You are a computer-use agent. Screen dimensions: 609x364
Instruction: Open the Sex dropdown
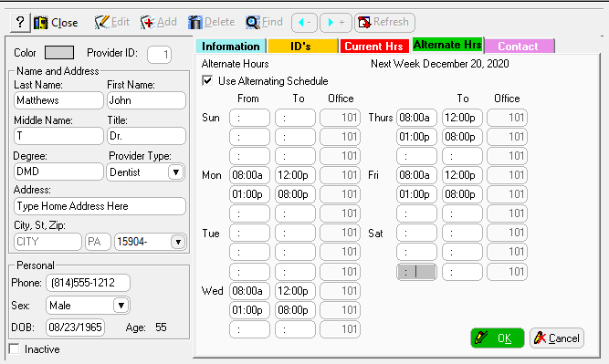(x=121, y=306)
